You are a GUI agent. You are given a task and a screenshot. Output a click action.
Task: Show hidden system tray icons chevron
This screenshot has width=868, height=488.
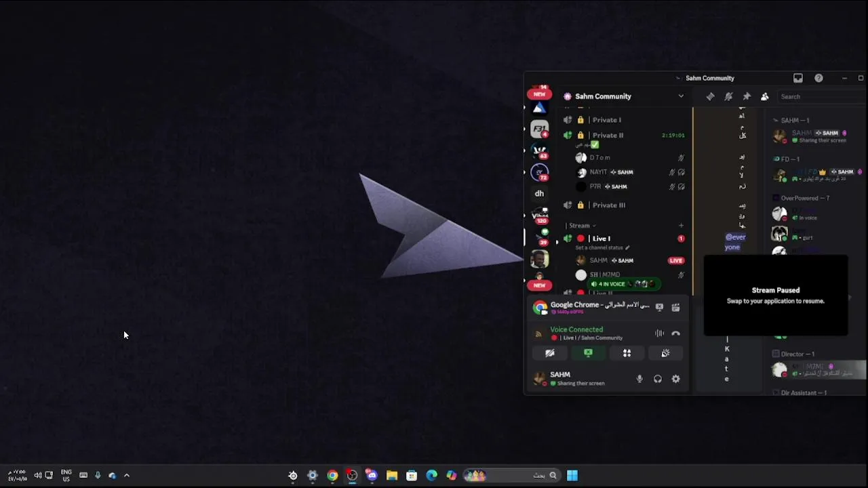pos(126,476)
